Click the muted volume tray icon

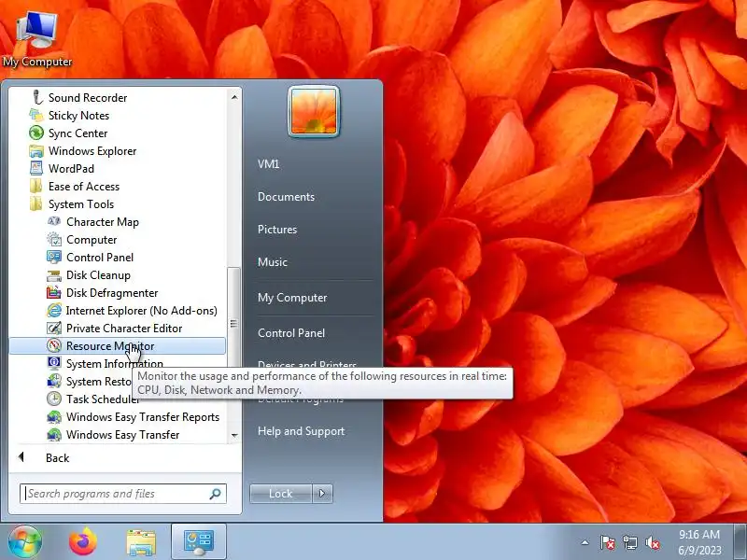pos(652,542)
